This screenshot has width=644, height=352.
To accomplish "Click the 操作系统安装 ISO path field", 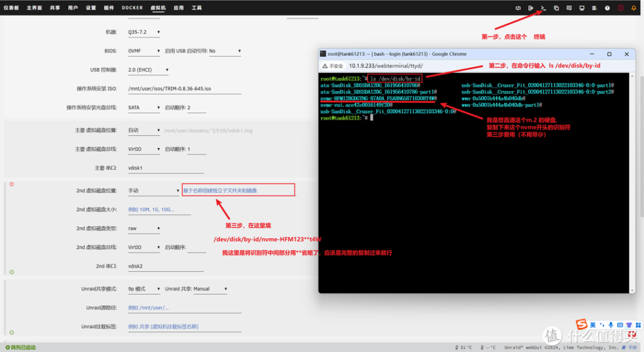I will click(x=184, y=89).
